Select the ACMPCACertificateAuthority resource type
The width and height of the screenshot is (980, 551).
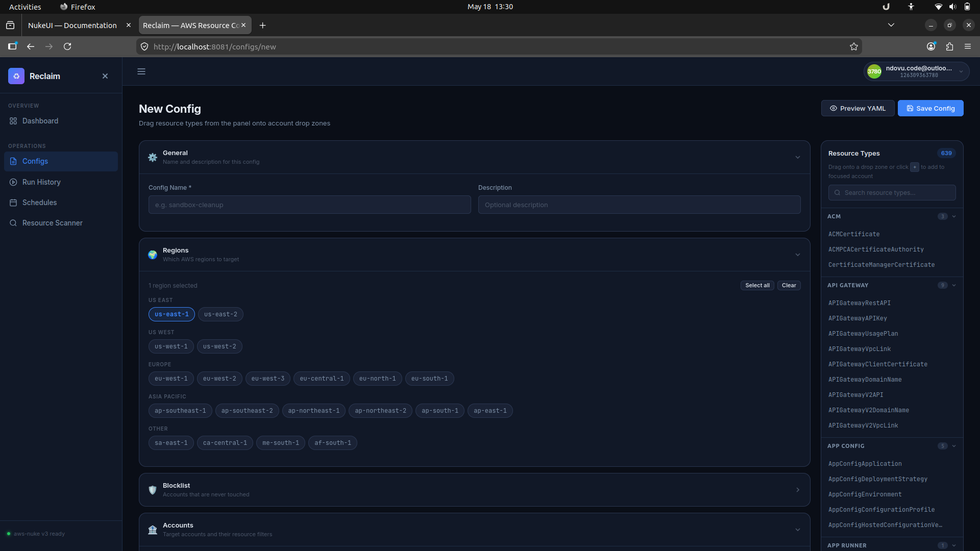[x=875, y=249]
